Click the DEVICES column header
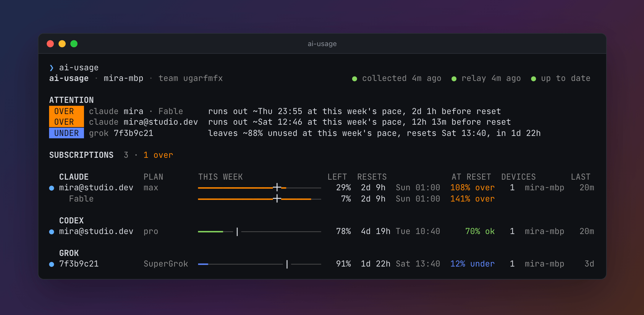This screenshot has width=644, height=315. click(518, 177)
